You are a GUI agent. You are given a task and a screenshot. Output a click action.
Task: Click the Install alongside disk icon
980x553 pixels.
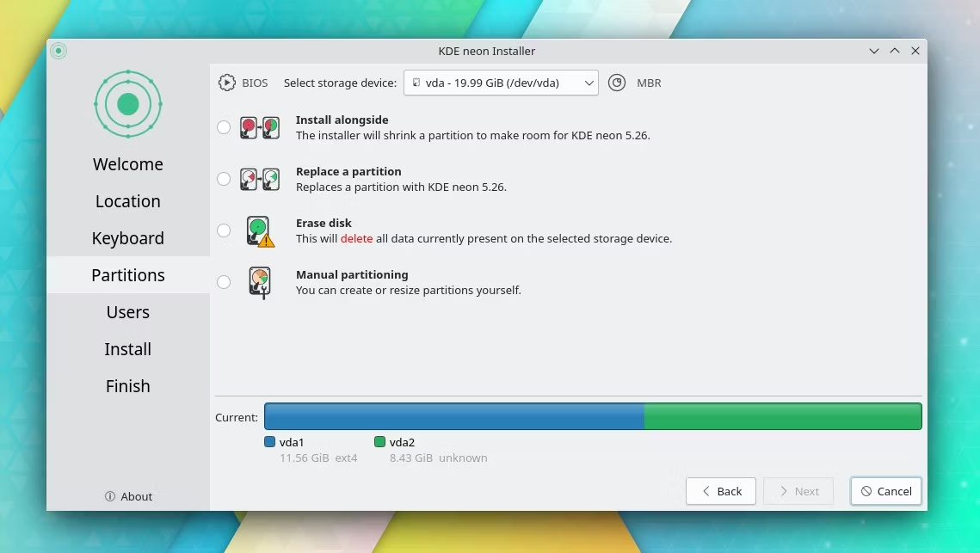click(x=259, y=127)
